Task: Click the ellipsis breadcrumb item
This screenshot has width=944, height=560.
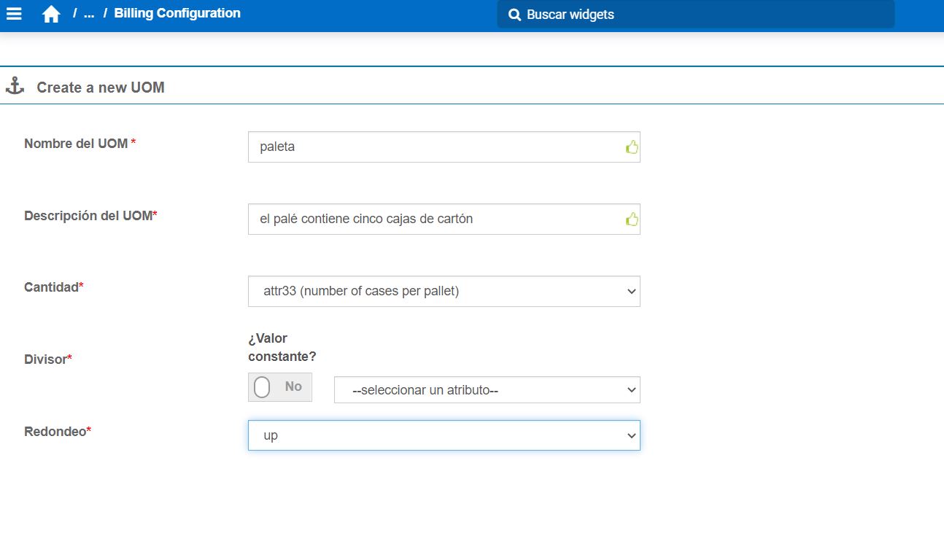Action: [x=89, y=13]
